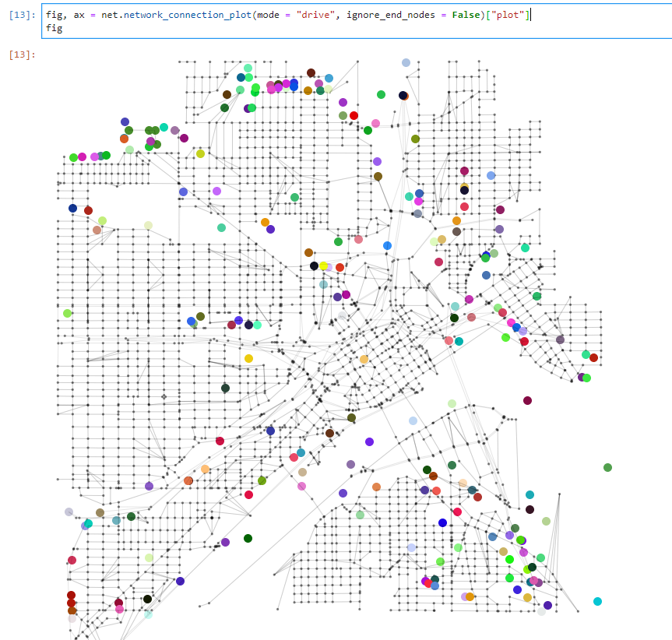Click the ignore_end_nodes parameter name
This screenshot has width=672, height=640.
pos(391,14)
